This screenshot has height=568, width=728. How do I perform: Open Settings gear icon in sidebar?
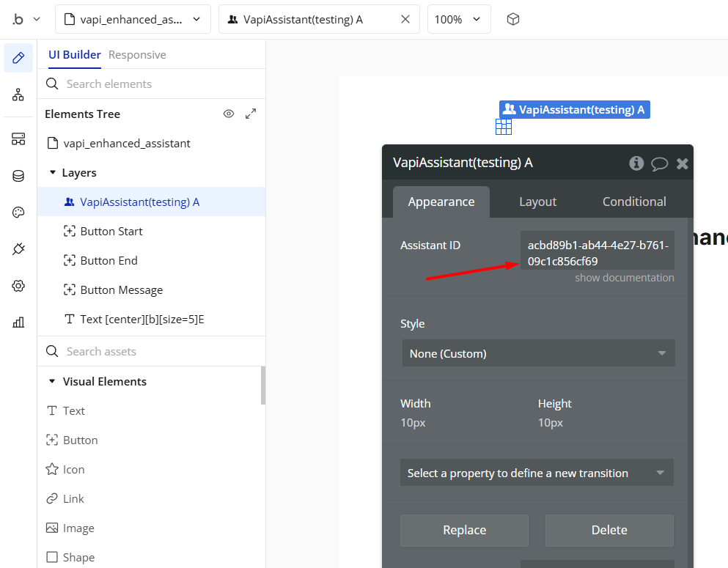click(x=18, y=286)
